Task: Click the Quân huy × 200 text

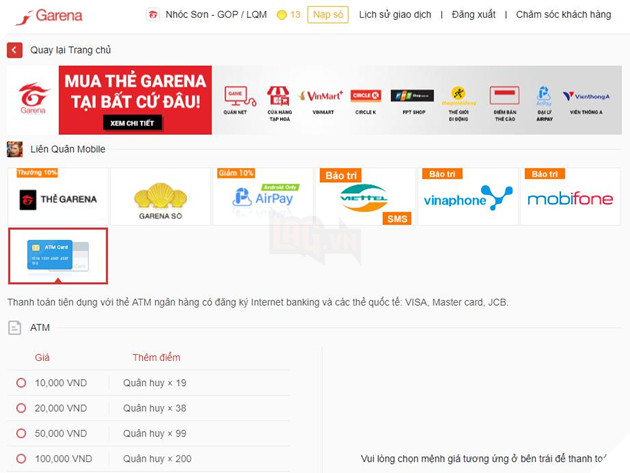Action: coord(157,459)
